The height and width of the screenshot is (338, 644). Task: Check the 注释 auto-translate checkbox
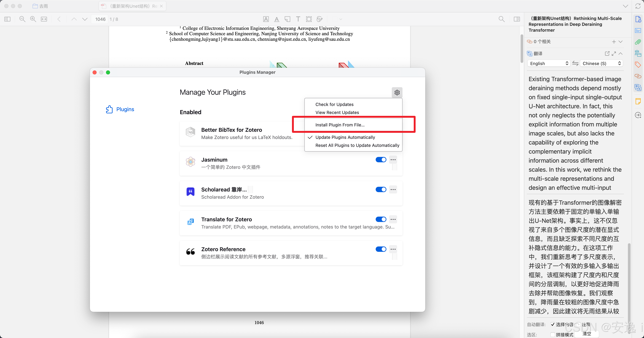point(578,324)
